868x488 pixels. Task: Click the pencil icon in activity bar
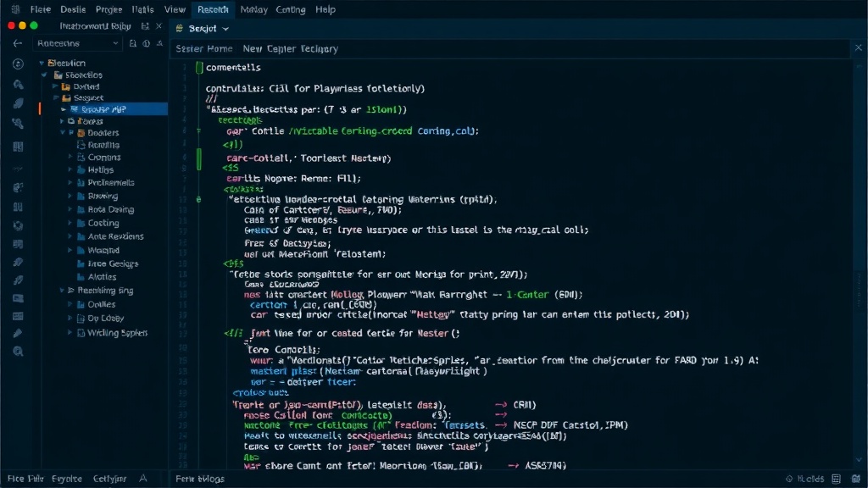[18, 333]
